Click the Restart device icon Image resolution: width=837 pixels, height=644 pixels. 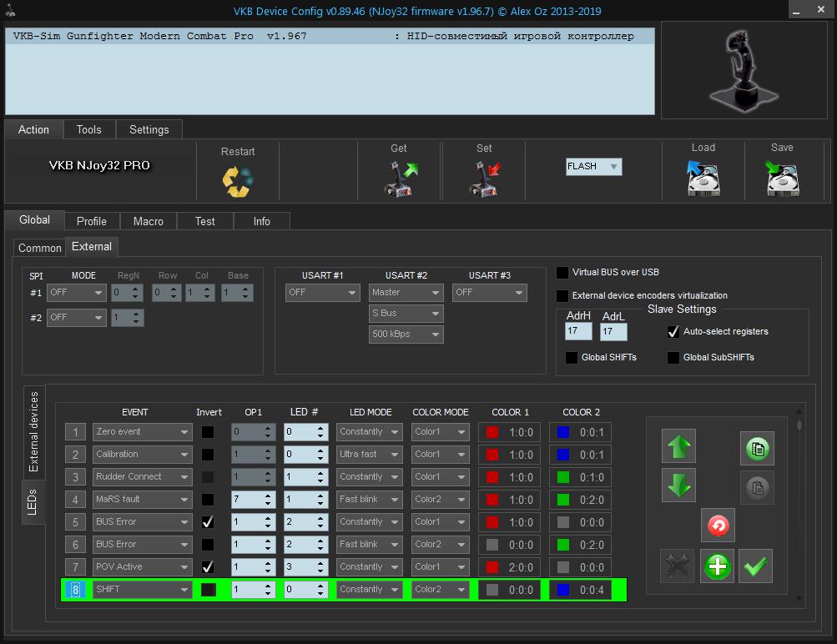pos(238,181)
